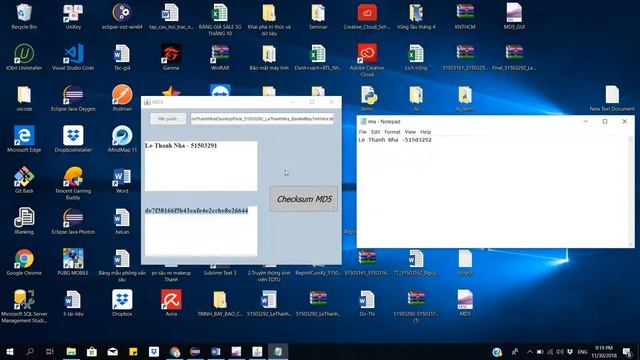Select the KNTHCM archive icon
Image resolution: width=640 pixels, height=360 pixels.
(465, 17)
